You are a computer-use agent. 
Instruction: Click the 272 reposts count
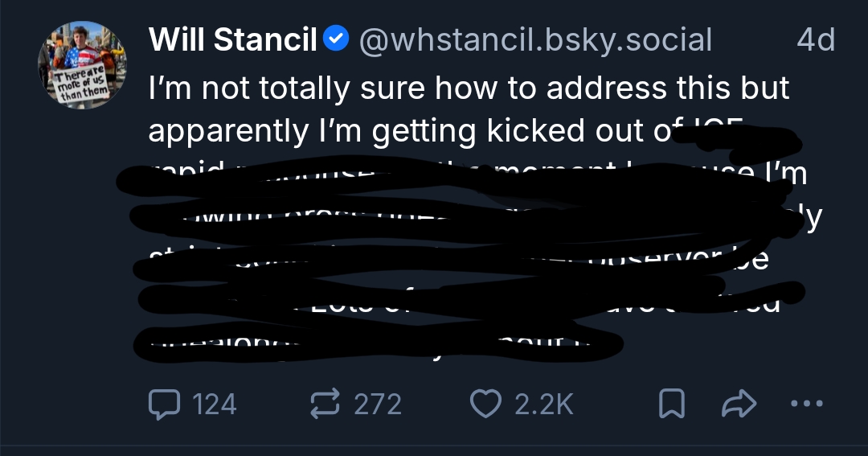click(378, 404)
